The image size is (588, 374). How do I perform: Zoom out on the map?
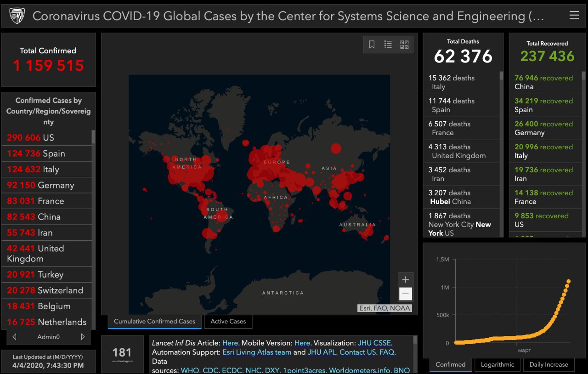click(x=405, y=294)
